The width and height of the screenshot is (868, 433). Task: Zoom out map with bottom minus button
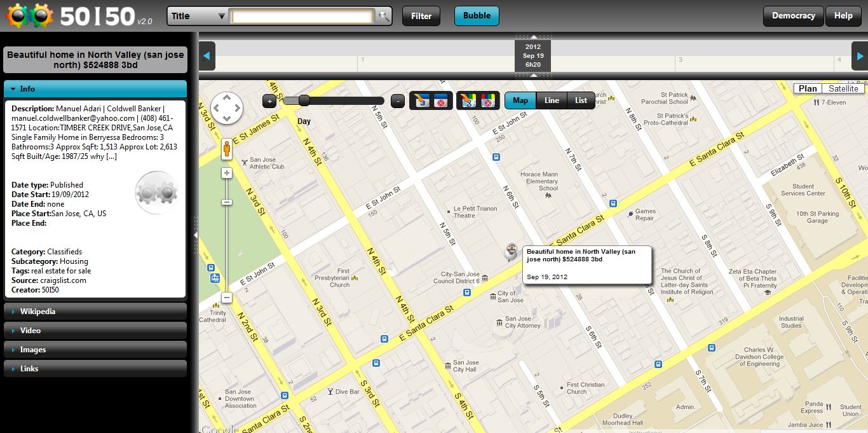[227, 298]
